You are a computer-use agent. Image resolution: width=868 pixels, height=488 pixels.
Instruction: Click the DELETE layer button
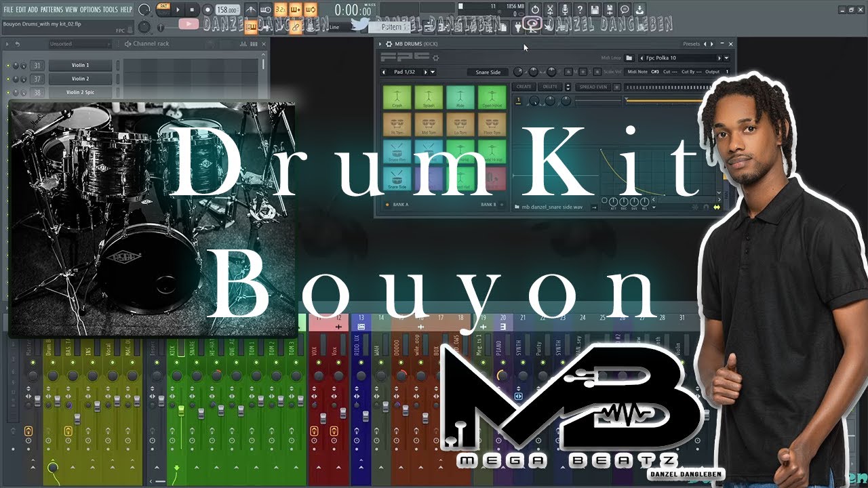click(x=551, y=87)
